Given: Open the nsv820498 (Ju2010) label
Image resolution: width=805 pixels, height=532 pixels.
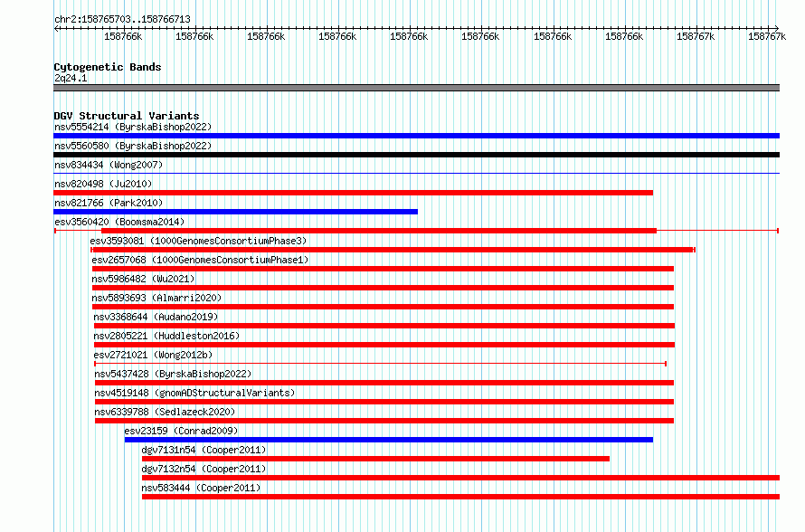Looking at the screenshot, I should pyautogui.click(x=103, y=184).
